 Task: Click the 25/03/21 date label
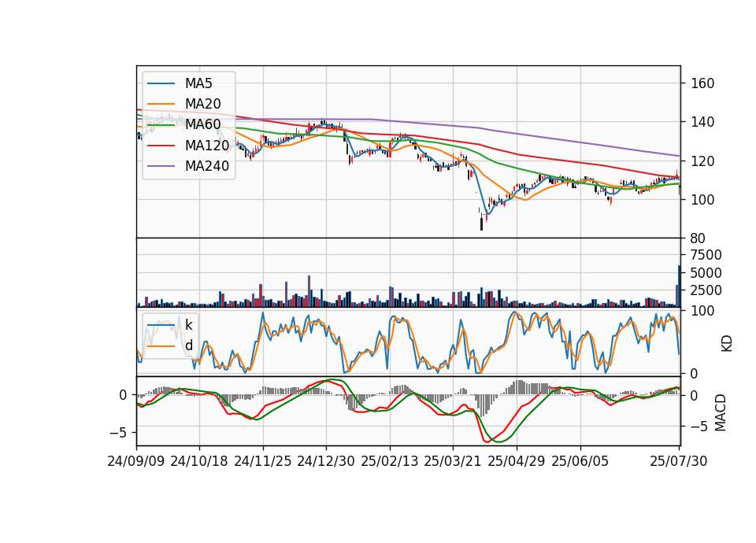[x=453, y=461]
